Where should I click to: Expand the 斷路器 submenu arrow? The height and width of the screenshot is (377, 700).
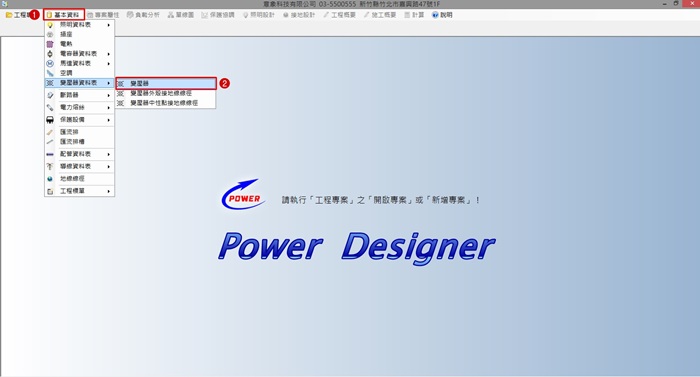(x=108, y=96)
